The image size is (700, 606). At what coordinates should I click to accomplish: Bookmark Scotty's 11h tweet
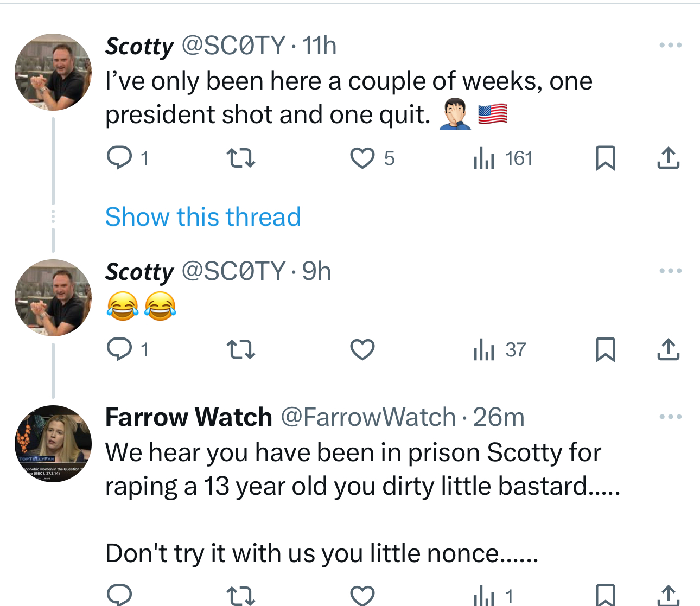coord(605,158)
